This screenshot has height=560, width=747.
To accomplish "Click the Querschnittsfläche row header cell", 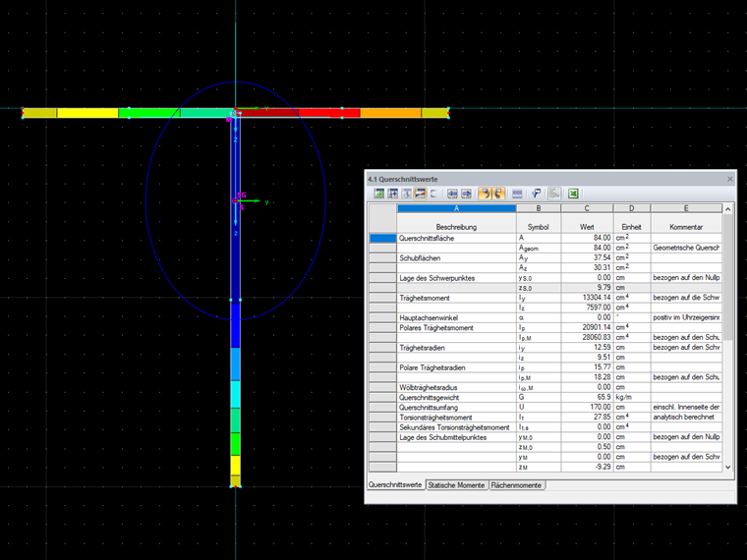I will point(382,239).
